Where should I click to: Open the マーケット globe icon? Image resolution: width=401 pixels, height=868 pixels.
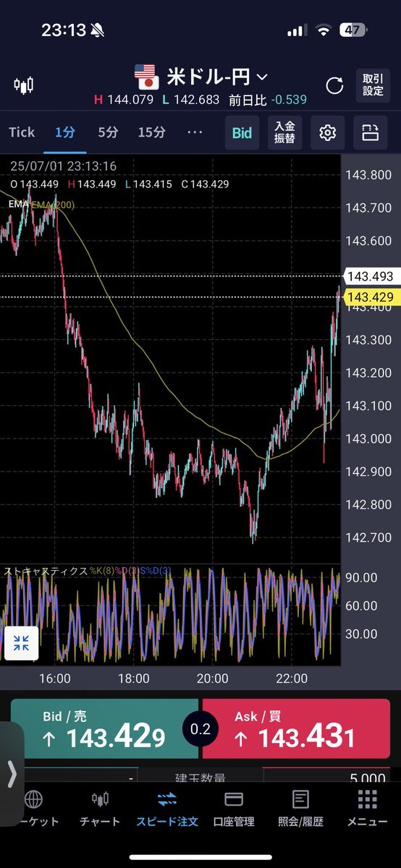coord(33,799)
